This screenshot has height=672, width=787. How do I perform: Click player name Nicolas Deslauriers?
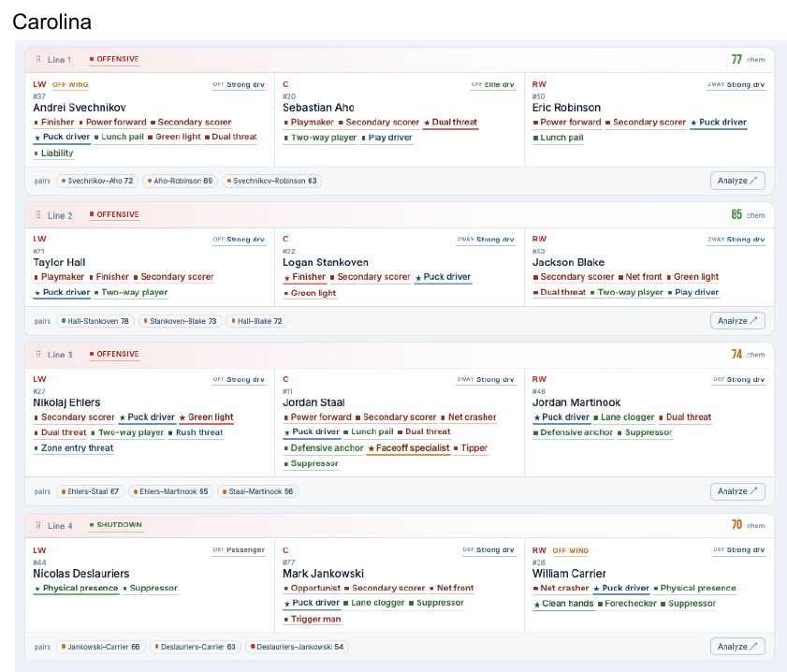(81, 574)
